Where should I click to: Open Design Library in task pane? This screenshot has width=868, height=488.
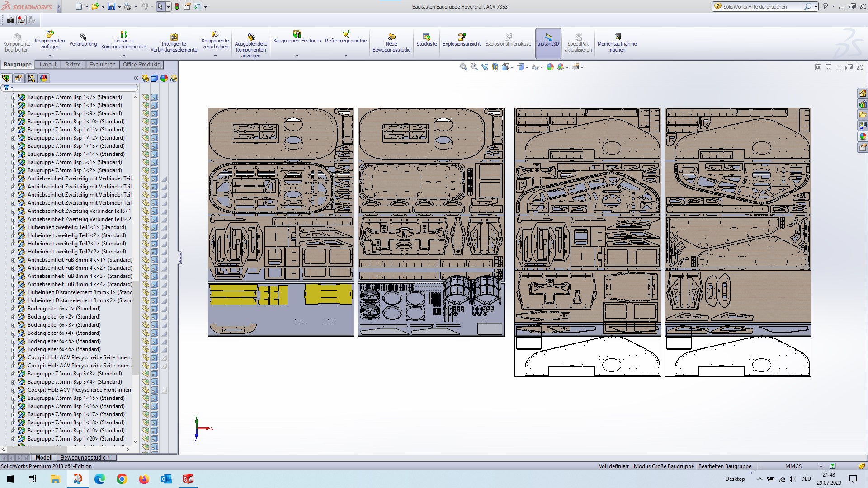[863, 104]
